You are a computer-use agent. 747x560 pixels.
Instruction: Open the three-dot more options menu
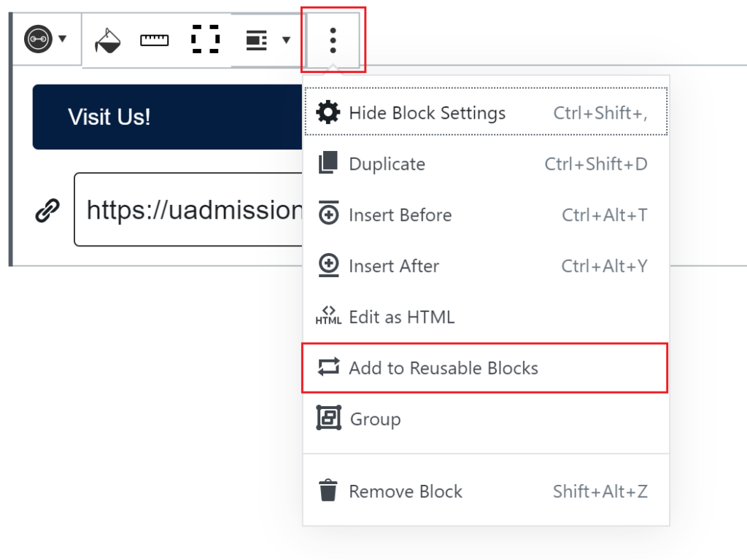pyautogui.click(x=333, y=40)
